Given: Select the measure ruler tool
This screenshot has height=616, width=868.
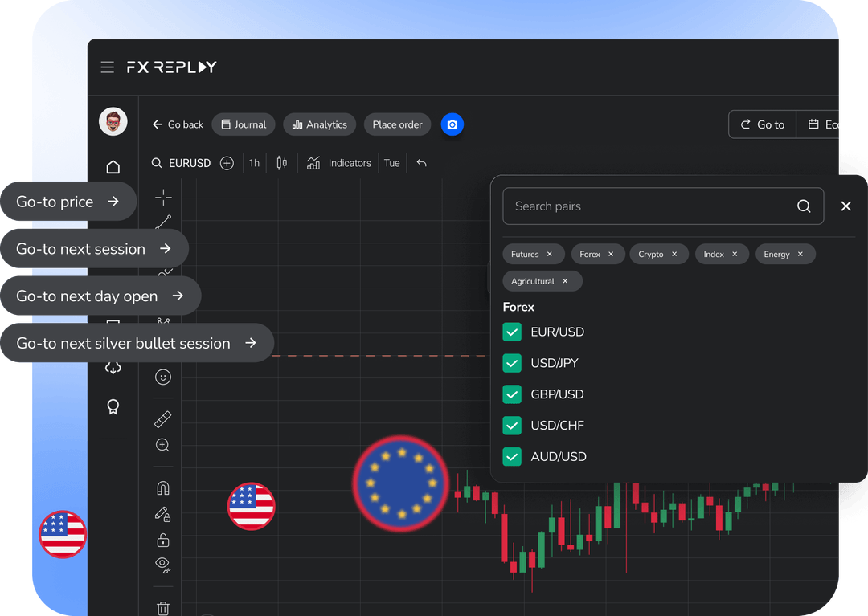Looking at the screenshot, I should pos(162,418).
